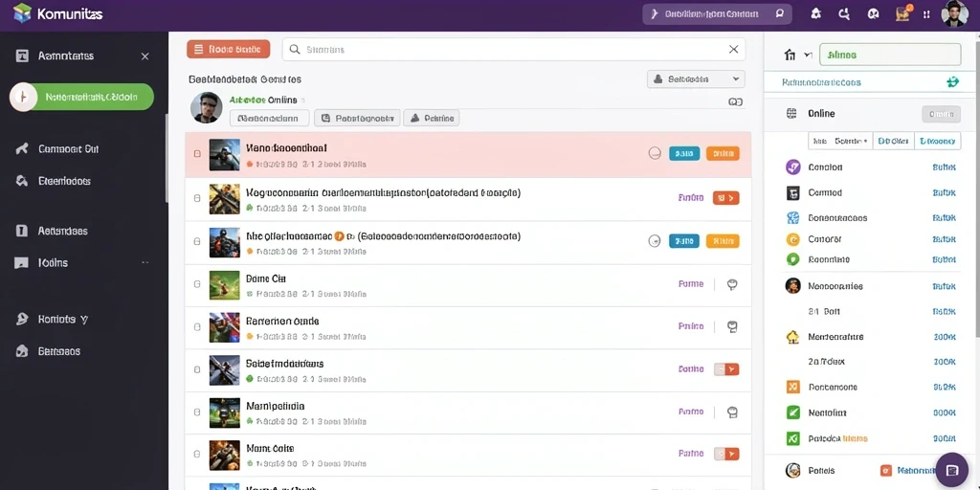Click the bulb icon in Bame Cia row

click(x=732, y=284)
